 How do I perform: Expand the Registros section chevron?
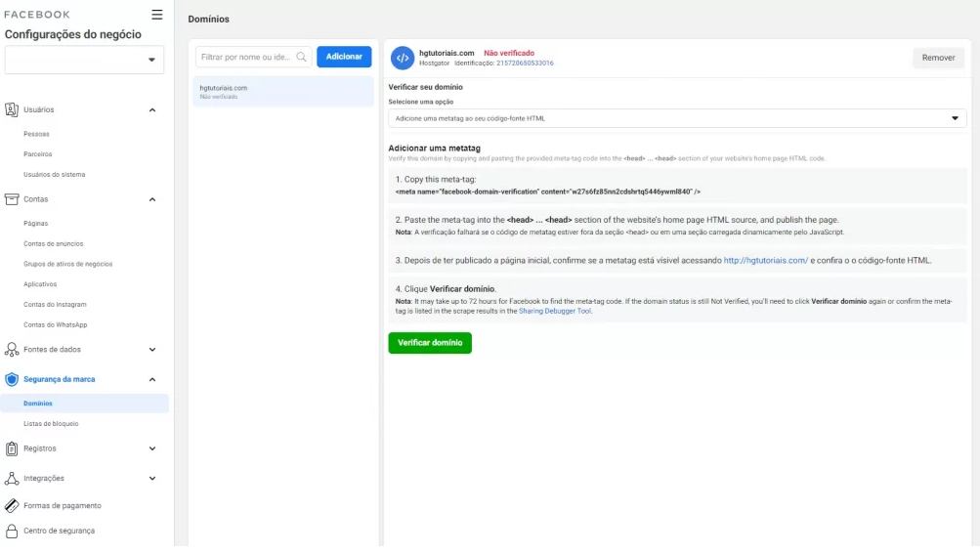point(151,448)
